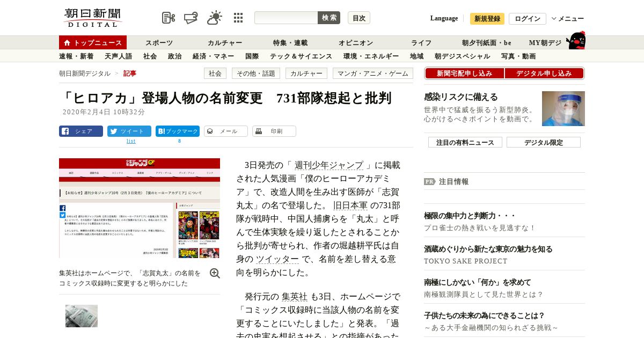Open the カルチャー main navigation tab
This screenshot has height=338, width=644.
[x=225, y=42]
